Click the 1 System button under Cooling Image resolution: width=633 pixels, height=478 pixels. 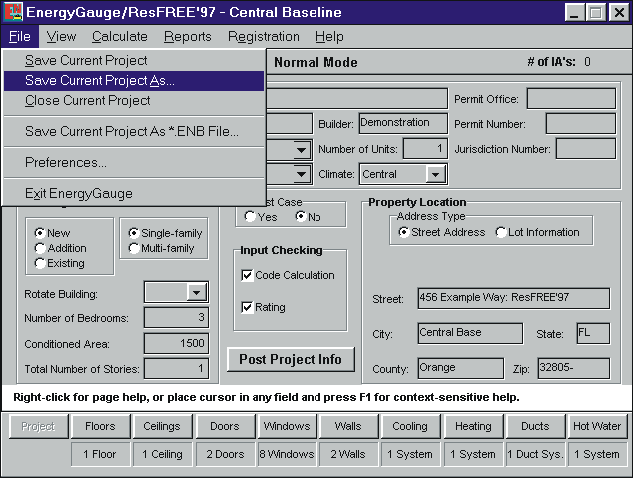tap(410, 454)
